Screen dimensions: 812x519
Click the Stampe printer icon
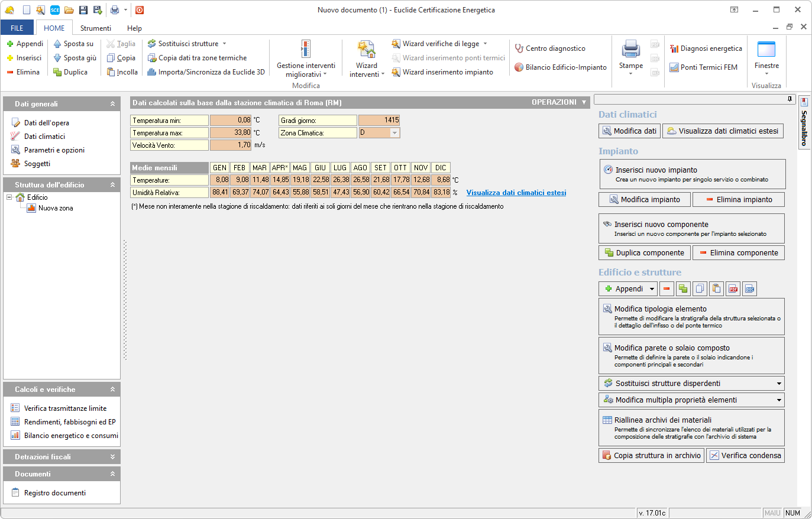point(630,50)
